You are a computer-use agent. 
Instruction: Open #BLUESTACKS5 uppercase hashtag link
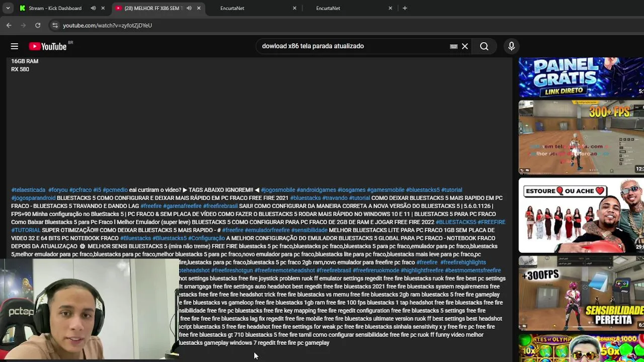[456, 222]
